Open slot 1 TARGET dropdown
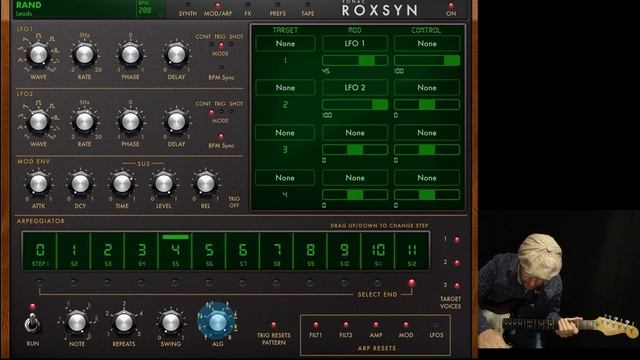640x360 pixels. (x=285, y=43)
